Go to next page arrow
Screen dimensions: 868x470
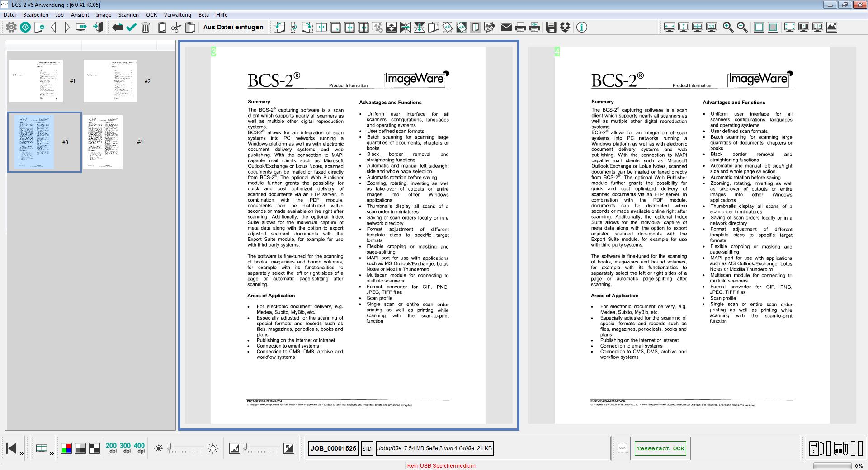tap(67, 27)
